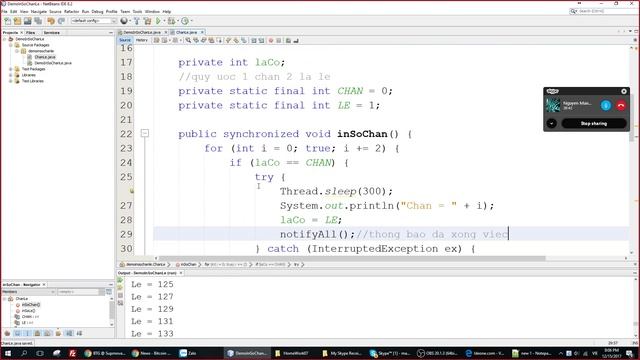The width and height of the screenshot is (640, 360).
Task: Run the project with green arrow
Action: pos(158,21)
